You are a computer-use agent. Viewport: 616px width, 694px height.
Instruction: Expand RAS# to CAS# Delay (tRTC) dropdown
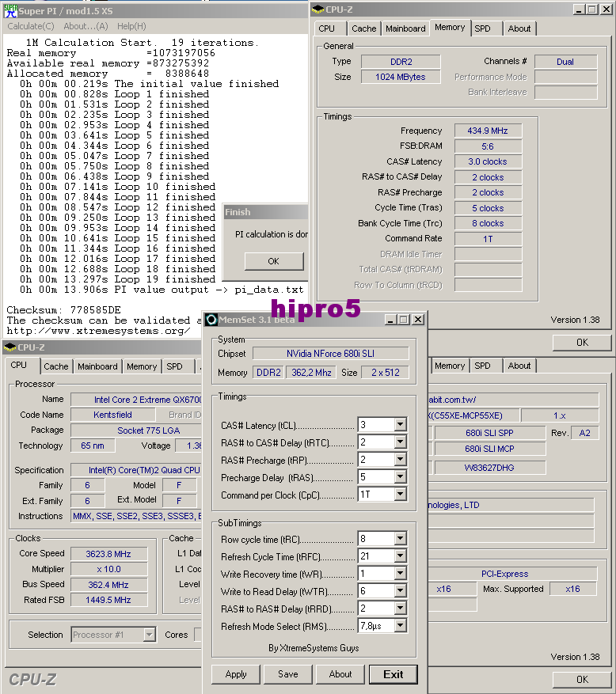click(400, 442)
